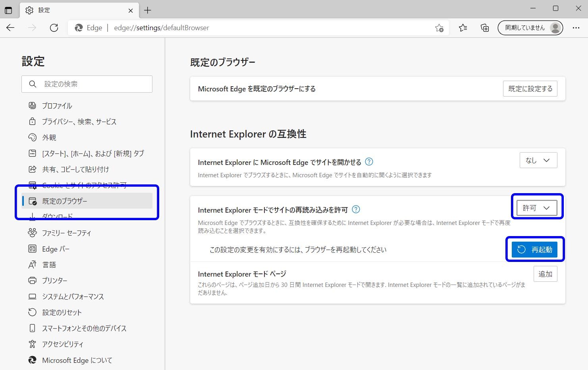Open プリンター settings
588x370 pixels.
point(87,281)
